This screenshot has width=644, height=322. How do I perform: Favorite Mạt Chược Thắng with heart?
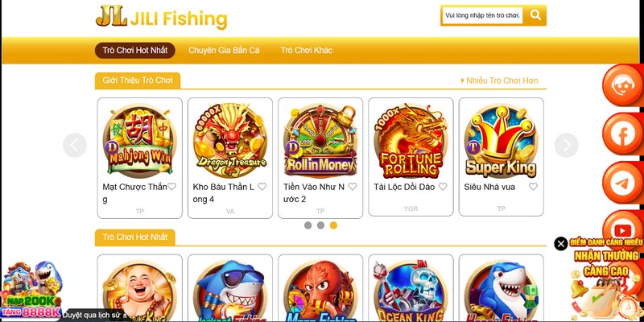(171, 187)
